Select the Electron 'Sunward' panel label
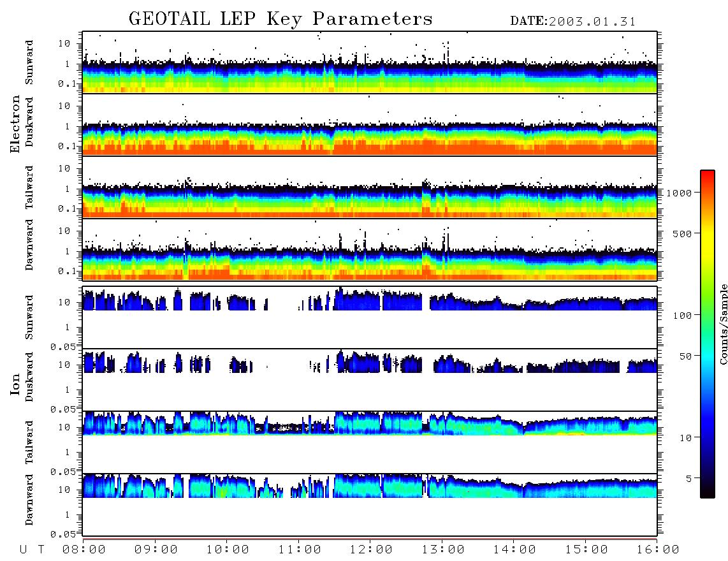Image resolution: width=728 pixels, height=561 pixels. (x=29, y=62)
